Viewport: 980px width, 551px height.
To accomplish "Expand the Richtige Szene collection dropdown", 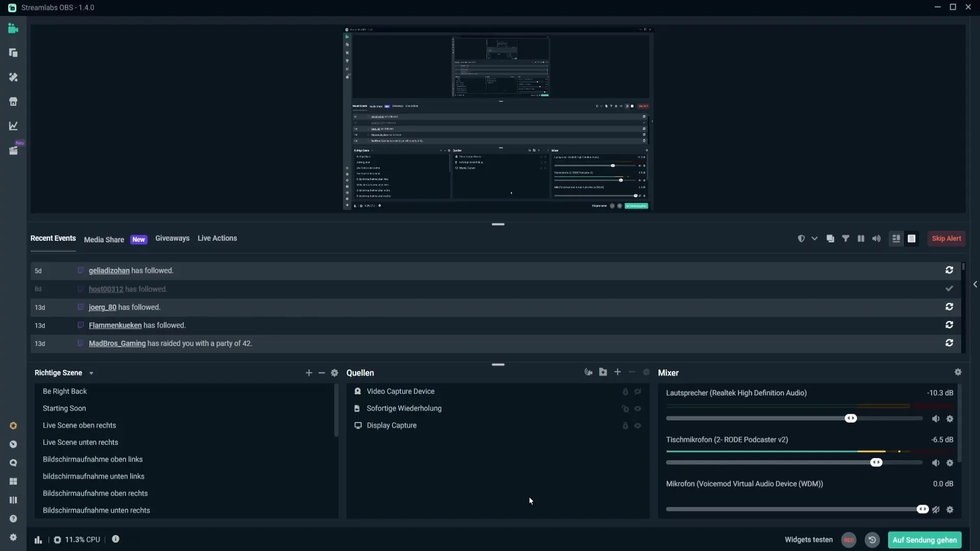I will click(x=91, y=373).
